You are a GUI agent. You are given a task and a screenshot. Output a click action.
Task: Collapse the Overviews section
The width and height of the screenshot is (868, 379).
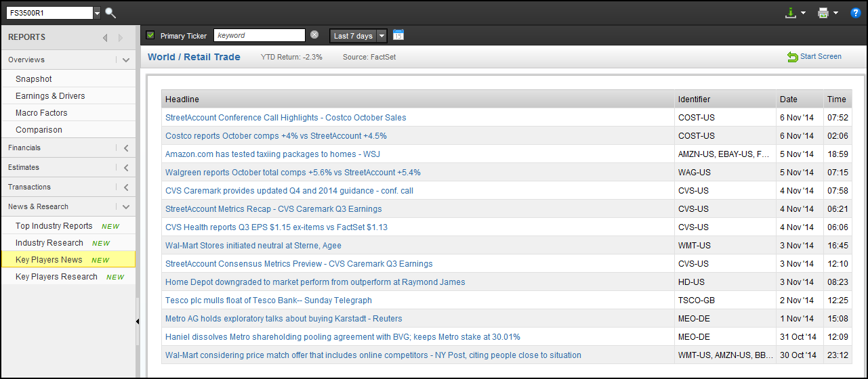(x=125, y=60)
